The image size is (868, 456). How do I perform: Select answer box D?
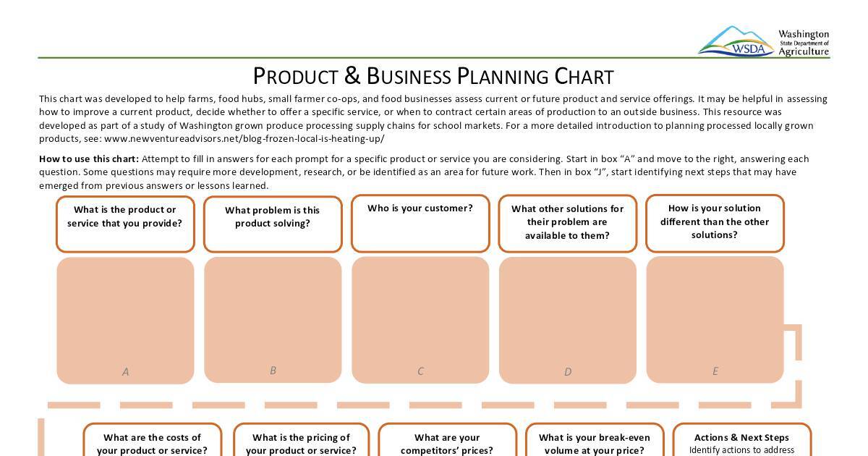tap(568, 321)
